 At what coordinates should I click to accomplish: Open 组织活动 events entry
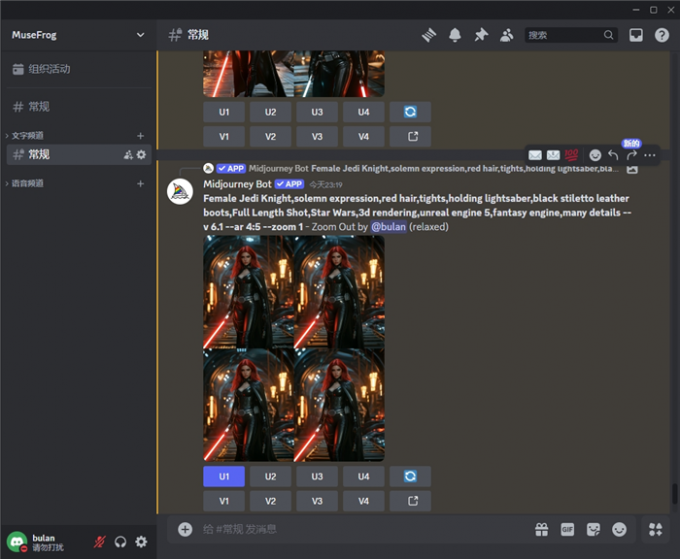[x=78, y=69]
